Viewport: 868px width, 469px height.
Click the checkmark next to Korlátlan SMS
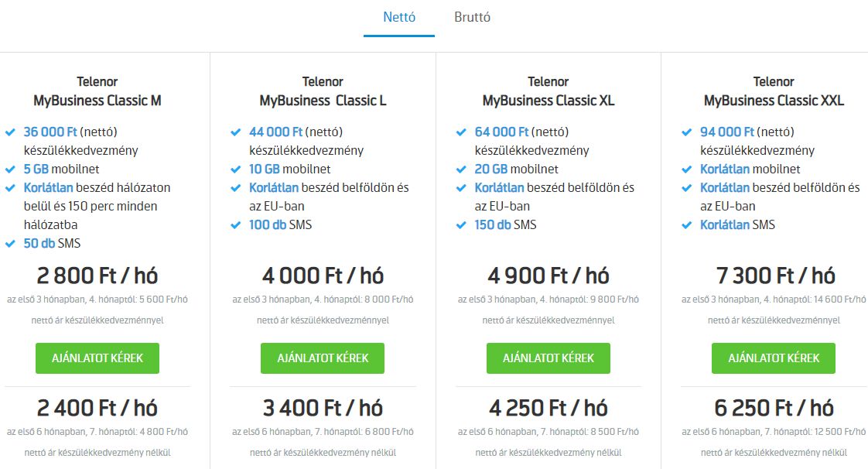click(686, 224)
